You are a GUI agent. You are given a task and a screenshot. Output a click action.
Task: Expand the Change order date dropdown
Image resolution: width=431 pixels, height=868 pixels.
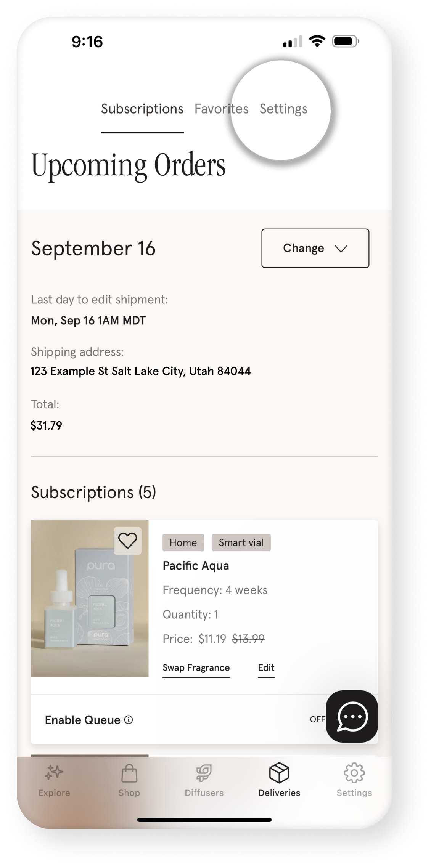click(x=315, y=248)
